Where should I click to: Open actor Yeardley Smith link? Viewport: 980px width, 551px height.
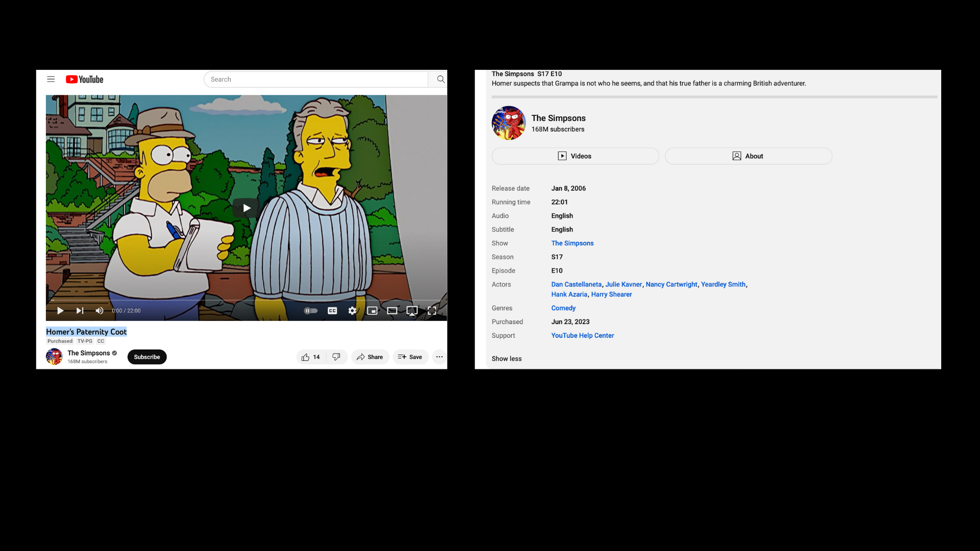[x=723, y=285]
